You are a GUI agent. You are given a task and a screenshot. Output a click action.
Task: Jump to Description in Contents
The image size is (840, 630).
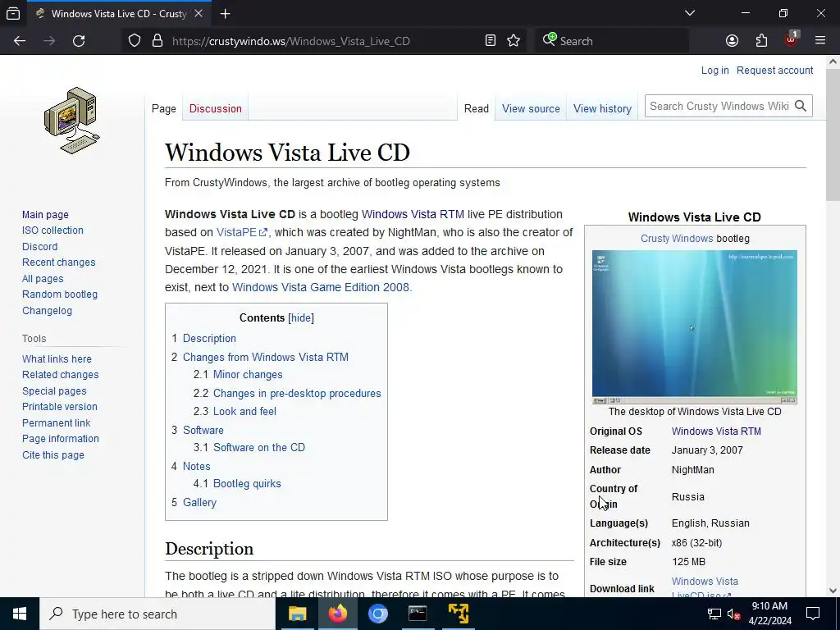click(x=209, y=339)
